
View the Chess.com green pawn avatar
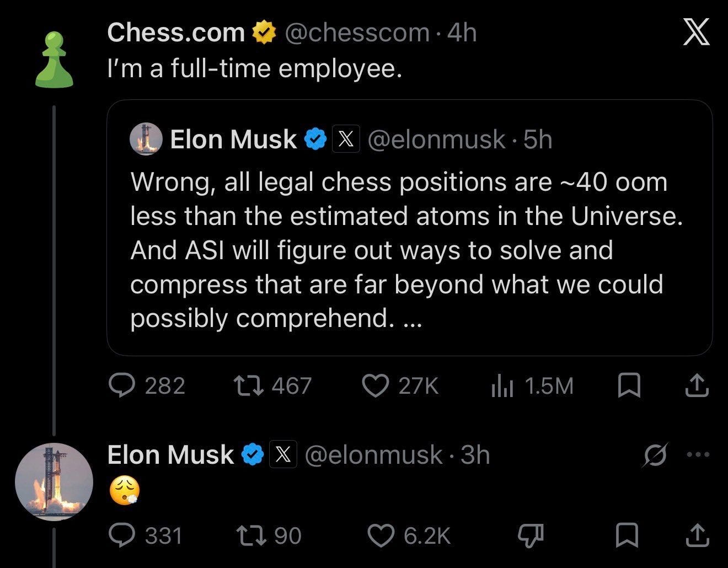54,60
